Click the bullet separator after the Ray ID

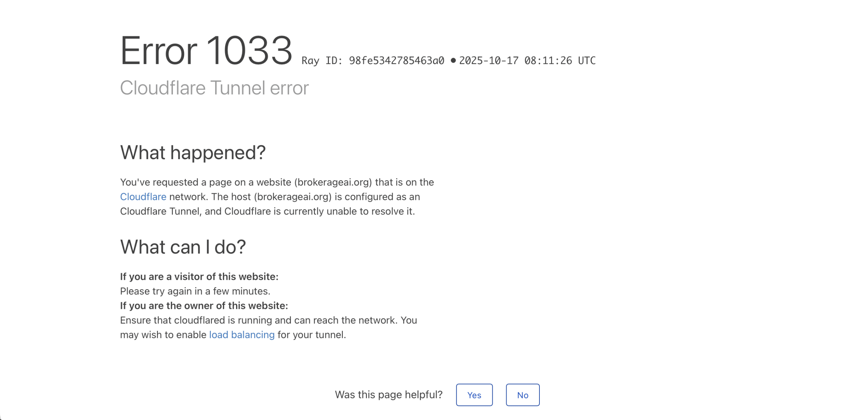coord(453,61)
